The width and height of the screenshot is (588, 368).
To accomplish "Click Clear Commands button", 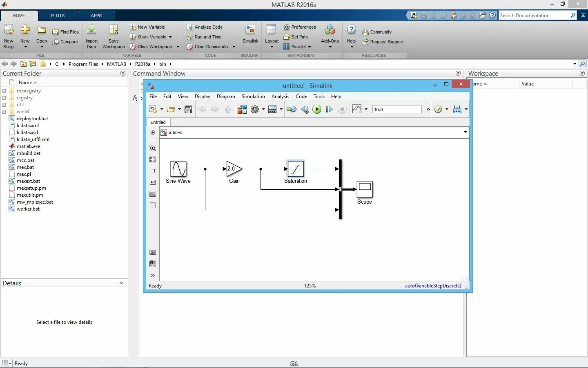I will point(207,47).
